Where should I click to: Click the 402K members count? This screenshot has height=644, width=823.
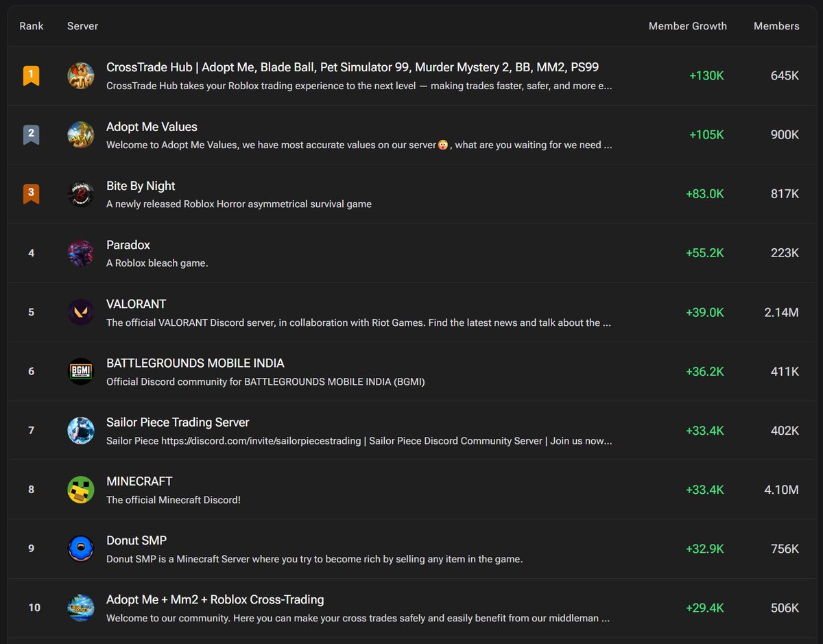[785, 431]
